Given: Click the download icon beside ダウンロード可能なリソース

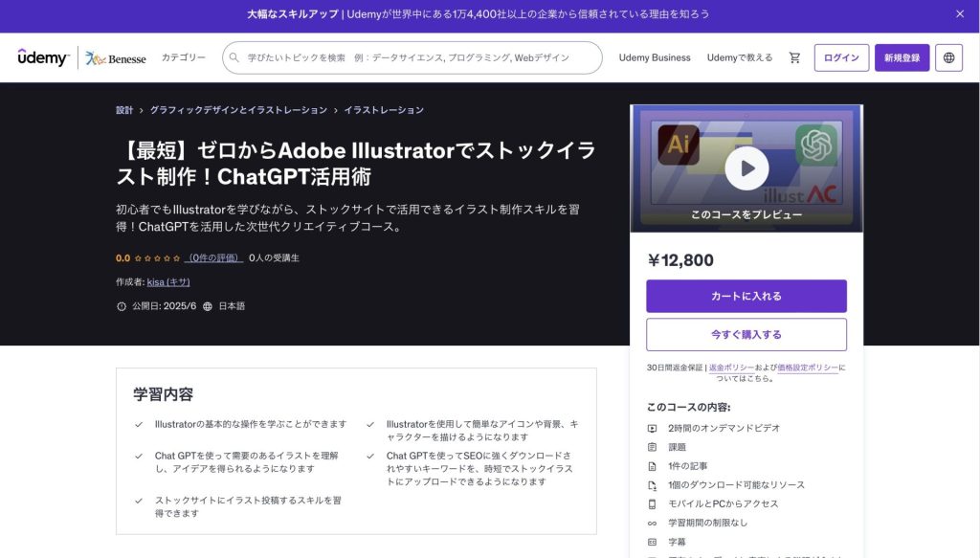Looking at the screenshot, I should [652, 485].
